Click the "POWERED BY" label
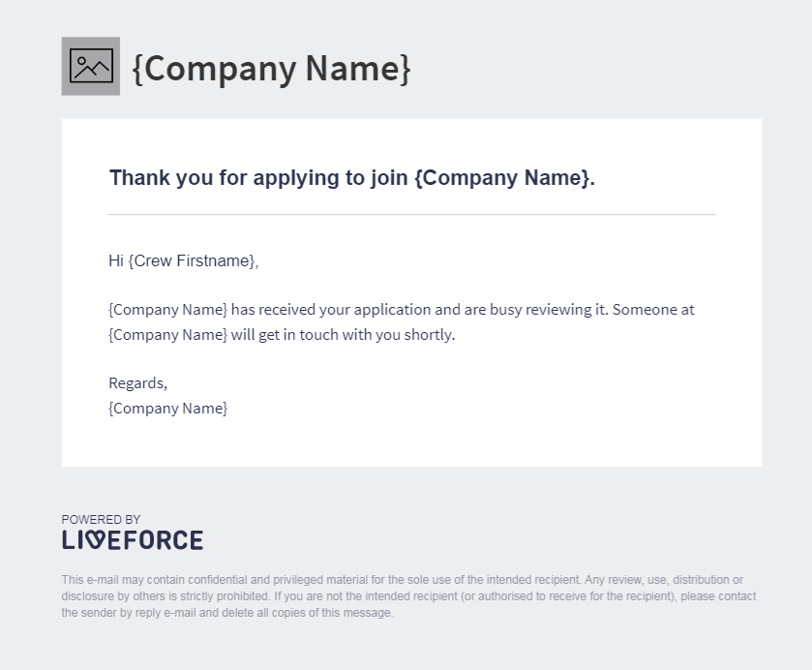Image resolution: width=812 pixels, height=670 pixels. point(101,520)
